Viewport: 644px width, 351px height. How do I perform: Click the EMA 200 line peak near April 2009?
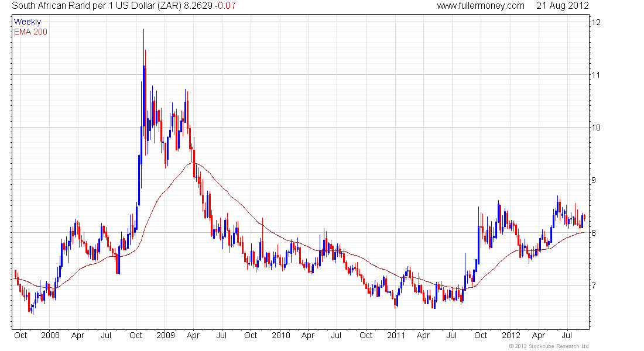[x=193, y=163]
